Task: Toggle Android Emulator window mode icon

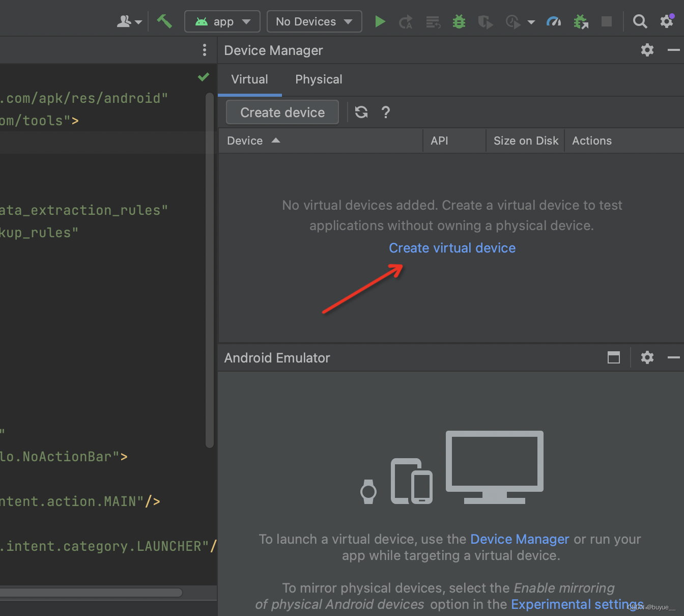Action: pyautogui.click(x=614, y=357)
